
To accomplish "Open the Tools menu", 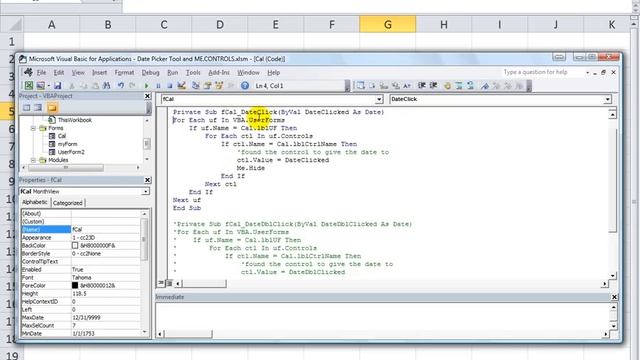I will coord(193,72).
